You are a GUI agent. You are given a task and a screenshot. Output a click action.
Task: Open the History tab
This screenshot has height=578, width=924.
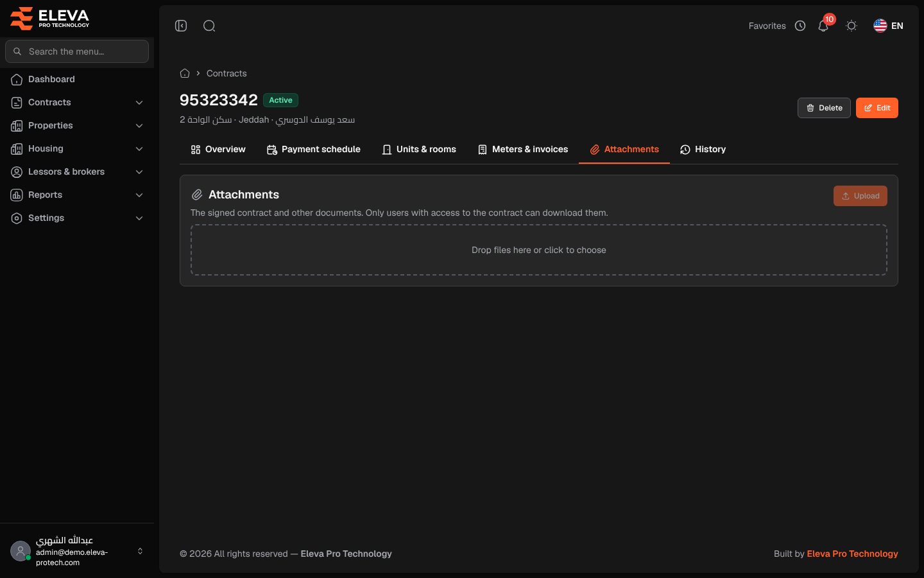[x=703, y=150]
